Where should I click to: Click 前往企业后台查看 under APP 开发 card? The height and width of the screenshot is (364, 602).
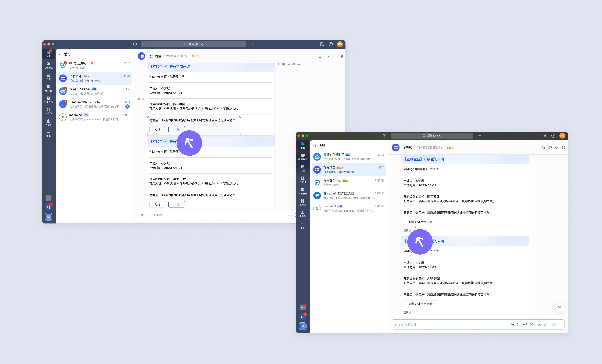[x=420, y=304]
